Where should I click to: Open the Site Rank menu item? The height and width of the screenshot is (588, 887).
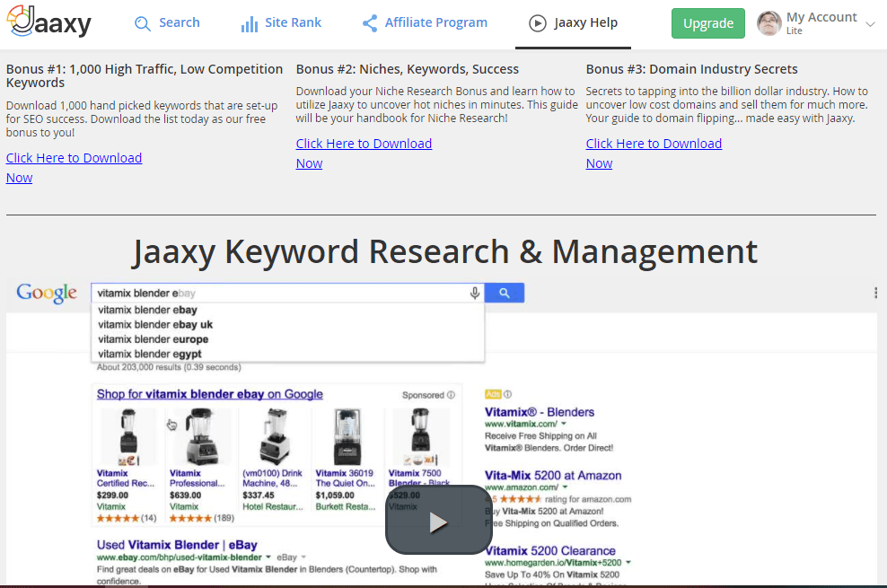point(293,22)
